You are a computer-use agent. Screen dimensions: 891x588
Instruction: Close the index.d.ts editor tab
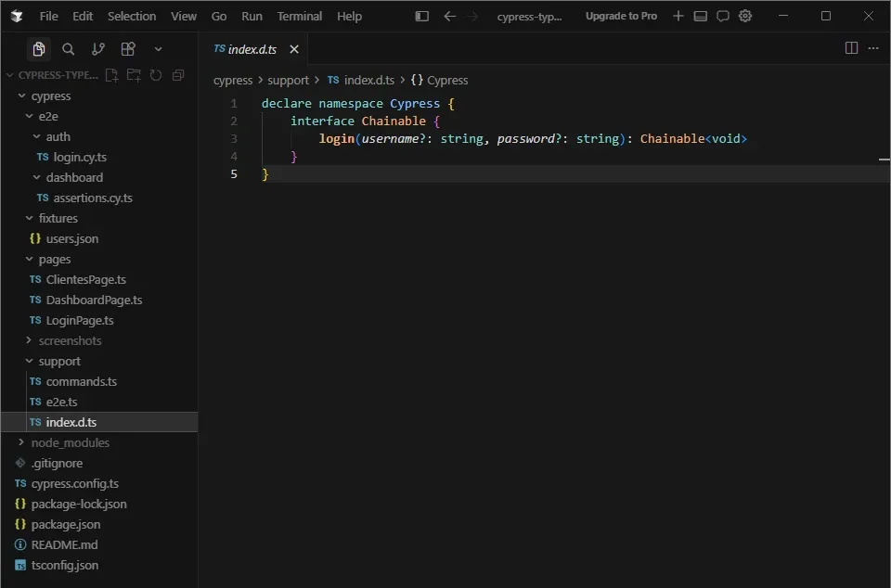click(x=294, y=49)
